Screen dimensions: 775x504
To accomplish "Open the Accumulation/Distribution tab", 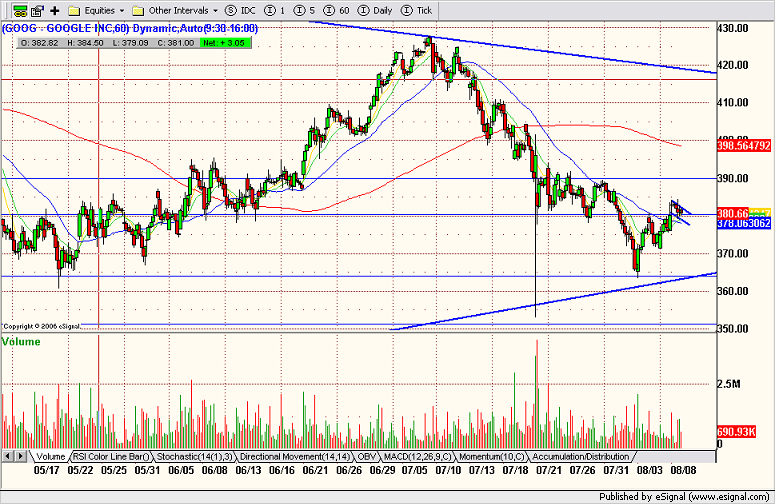I will [581, 457].
